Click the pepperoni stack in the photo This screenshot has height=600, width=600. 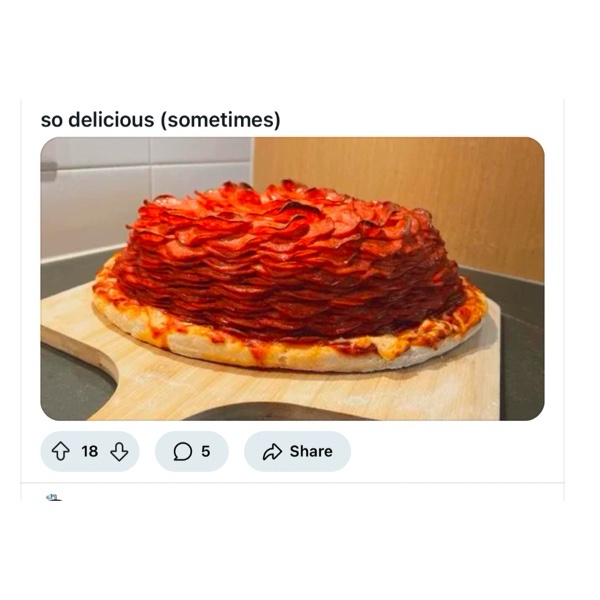point(291,260)
